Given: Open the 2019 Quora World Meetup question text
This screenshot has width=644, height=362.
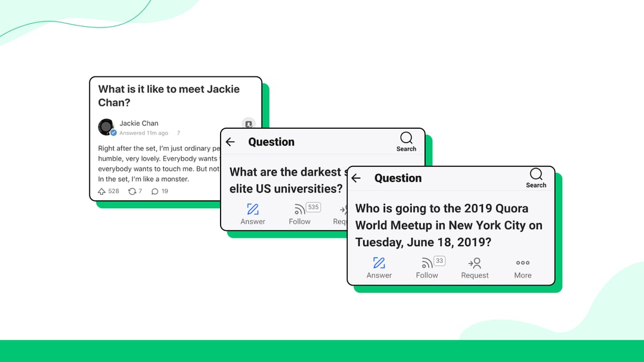Looking at the screenshot, I should pyautogui.click(x=448, y=225).
